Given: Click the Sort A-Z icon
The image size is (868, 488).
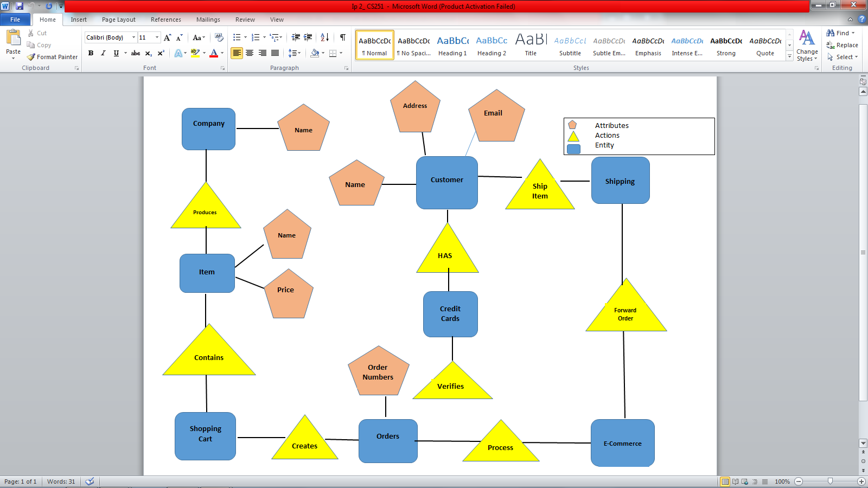Looking at the screenshot, I should (x=324, y=37).
